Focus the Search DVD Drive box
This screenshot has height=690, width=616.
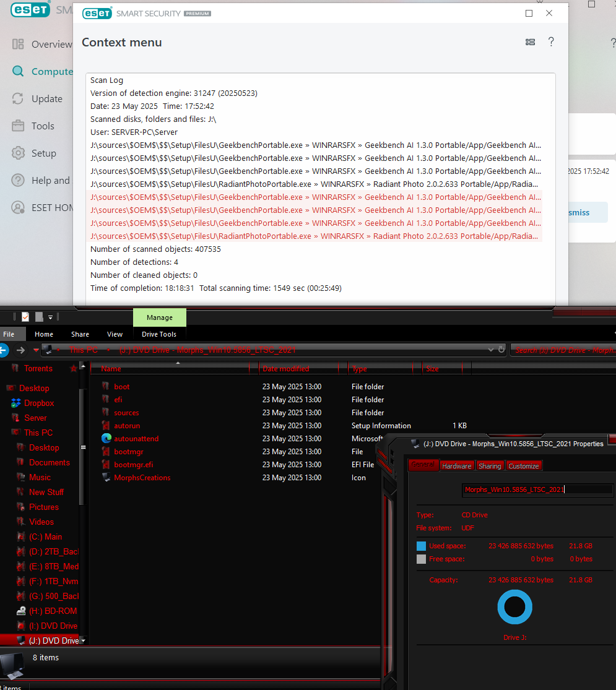[x=563, y=350]
